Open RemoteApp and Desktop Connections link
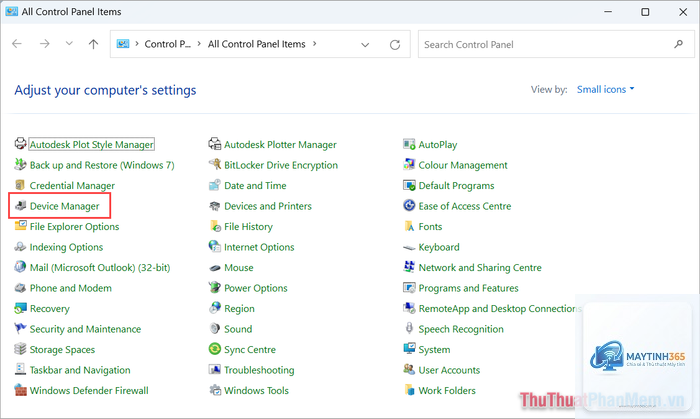Image resolution: width=700 pixels, height=419 pixels. pos(500,308)
